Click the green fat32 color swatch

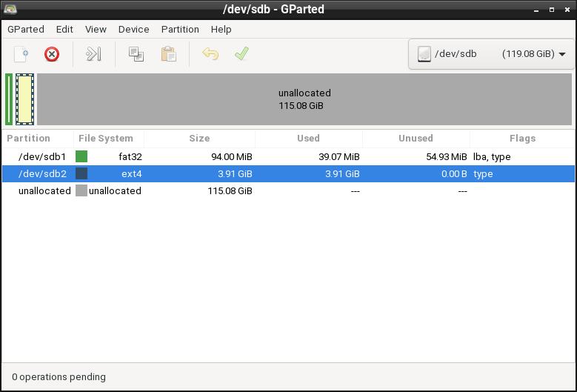81,156
